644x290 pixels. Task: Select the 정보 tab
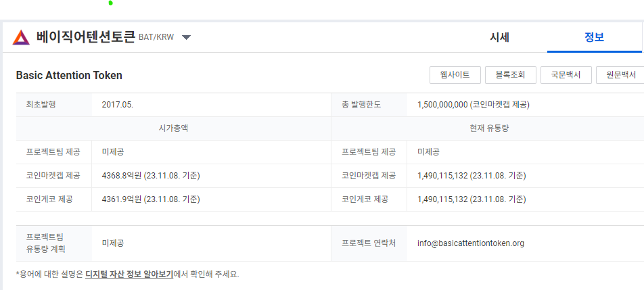pyautogui.click(x=594, y=37)
